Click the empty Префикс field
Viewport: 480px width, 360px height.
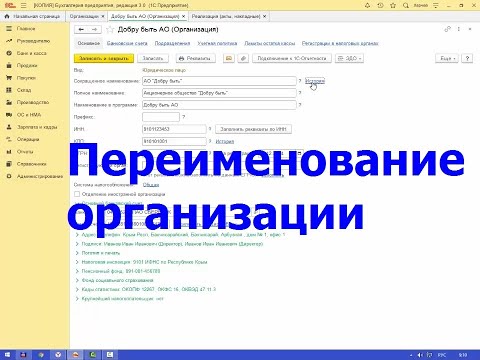pyautogui.click(x=161, y=117)
